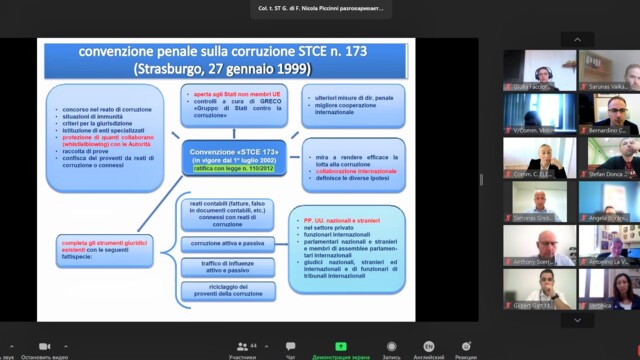The height and width of the screenshot is (360, 640).
Task: Select Anthony Scerr video thumbnail
Action: click(x=540, y=245)
